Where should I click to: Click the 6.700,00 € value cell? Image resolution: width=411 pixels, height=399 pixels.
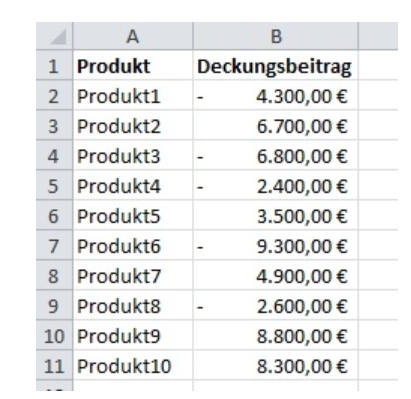pyautogui.click(x=276, y=125)
